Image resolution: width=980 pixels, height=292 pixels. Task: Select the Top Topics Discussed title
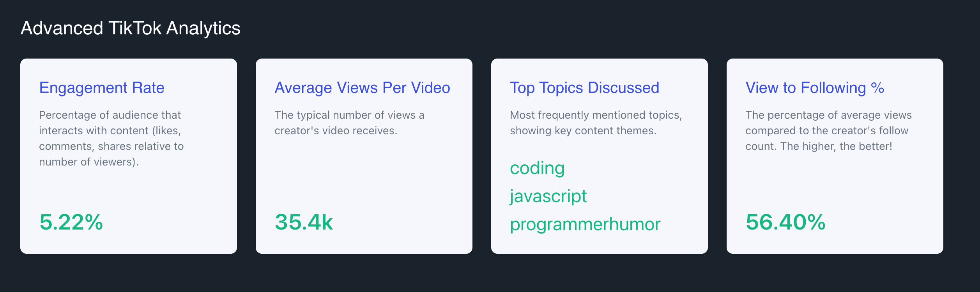pos(584,88)
